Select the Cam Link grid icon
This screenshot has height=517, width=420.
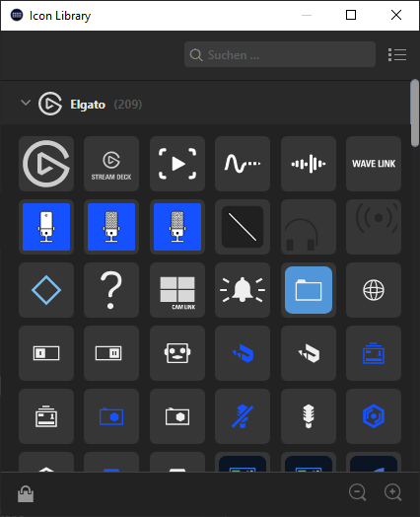pos(177,290)
